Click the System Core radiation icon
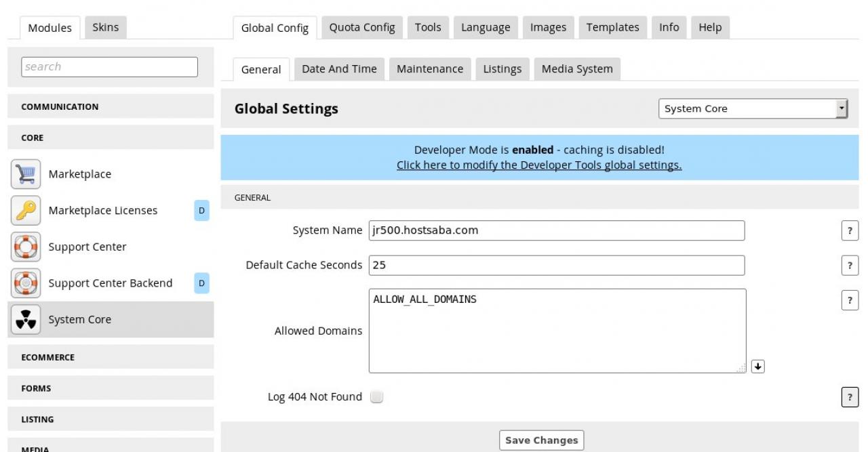This screenshot has width=868, height=452. point(24,320)
